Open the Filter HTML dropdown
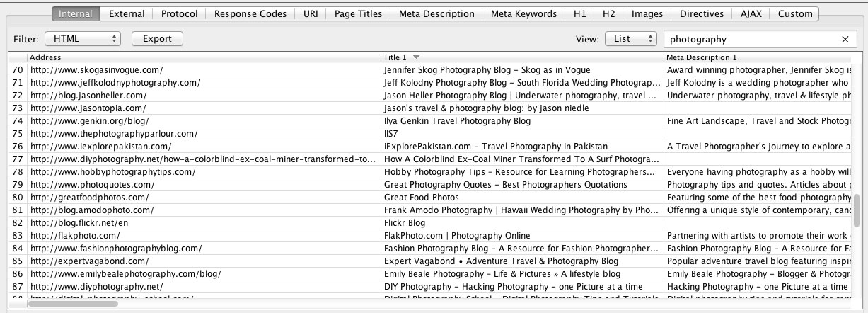This screenshot has width=868, height=313. click(x=83, y=39)
